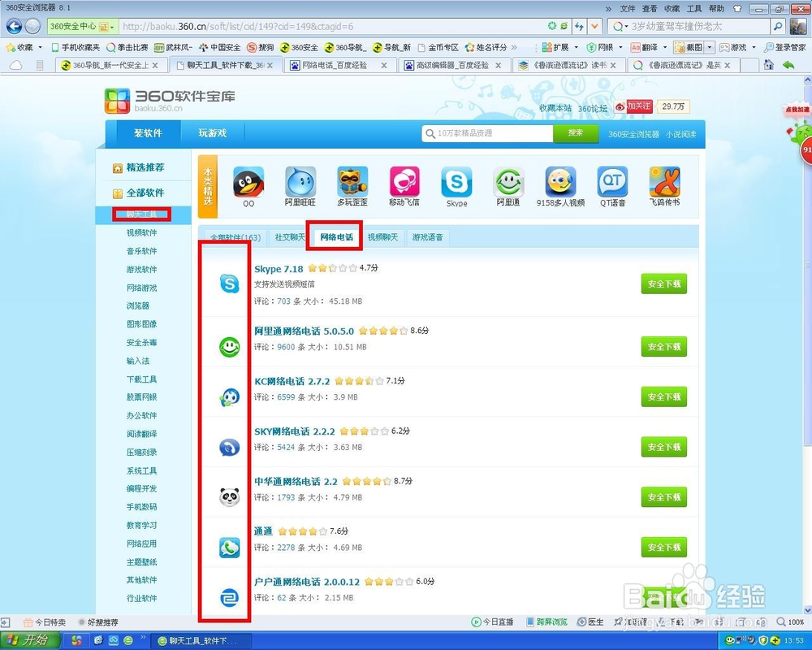Viewport: 812px width, 650px height.
Task: Click the 中华通 panda list icon
Action: tap(230, 497)
